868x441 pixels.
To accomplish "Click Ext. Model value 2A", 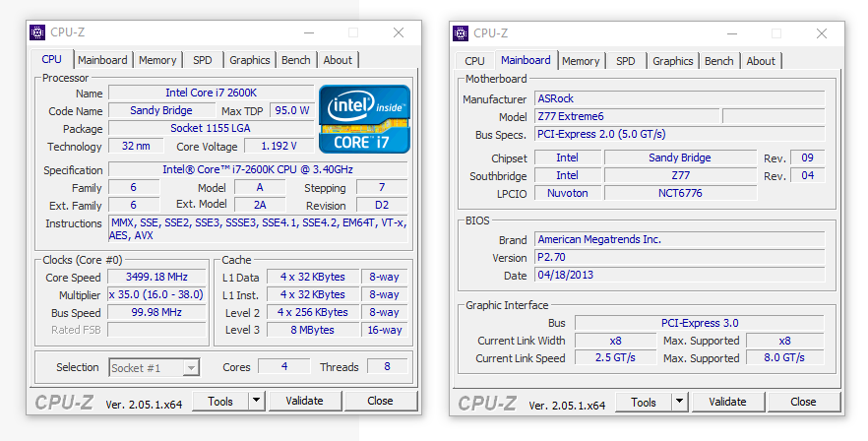I will point(260,205).
